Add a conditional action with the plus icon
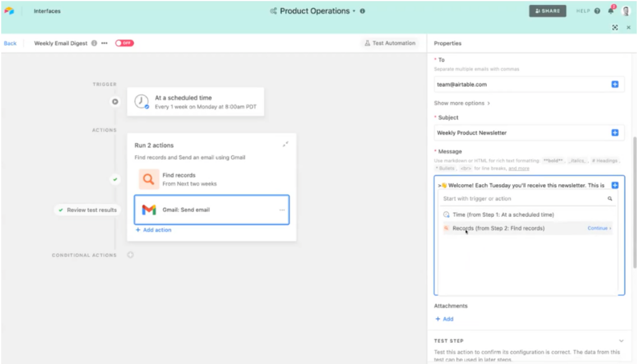The image size is (637, 364). (130, 255)
